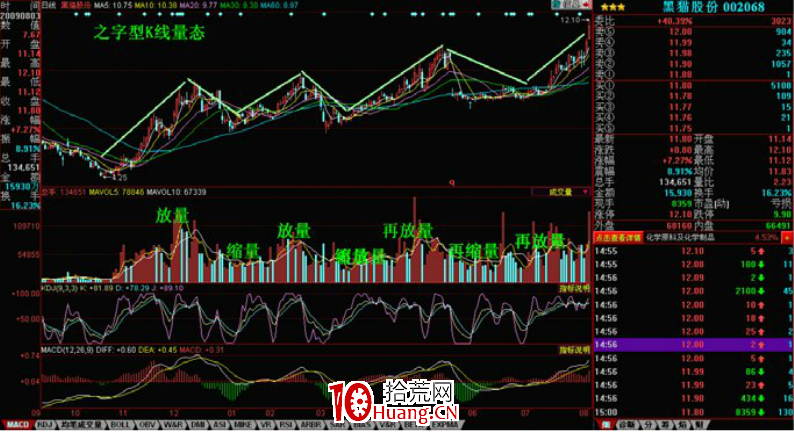Switch to the KDJ indicator tab
This screenshot has width=794, height=432.
point(45,424)
